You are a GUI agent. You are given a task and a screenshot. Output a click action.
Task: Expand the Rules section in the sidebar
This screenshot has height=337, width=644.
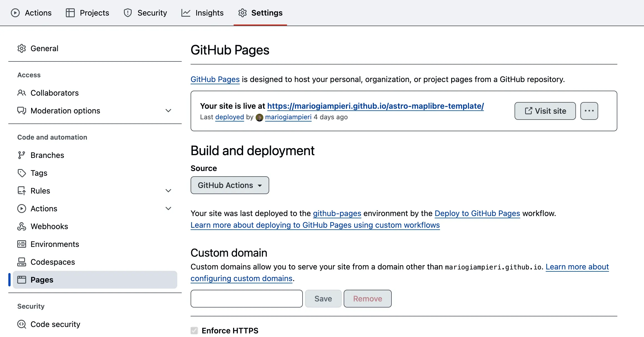[x=168, y=191]
